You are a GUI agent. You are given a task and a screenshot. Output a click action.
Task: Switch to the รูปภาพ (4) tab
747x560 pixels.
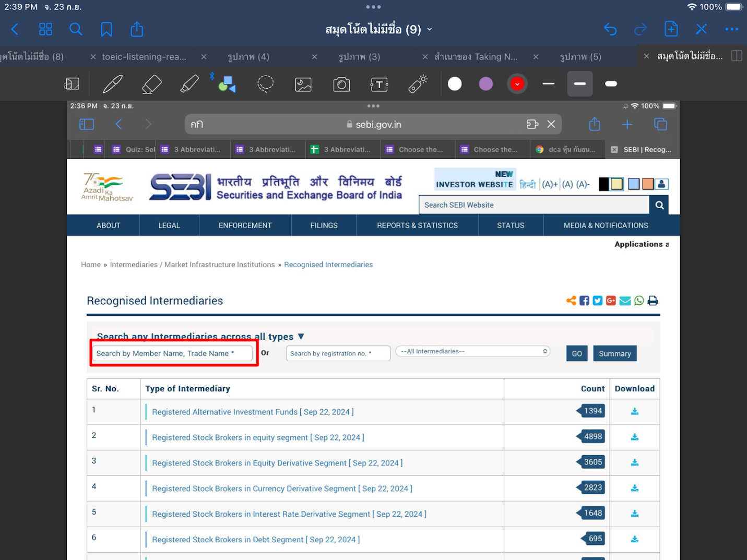tap(248, 57)
